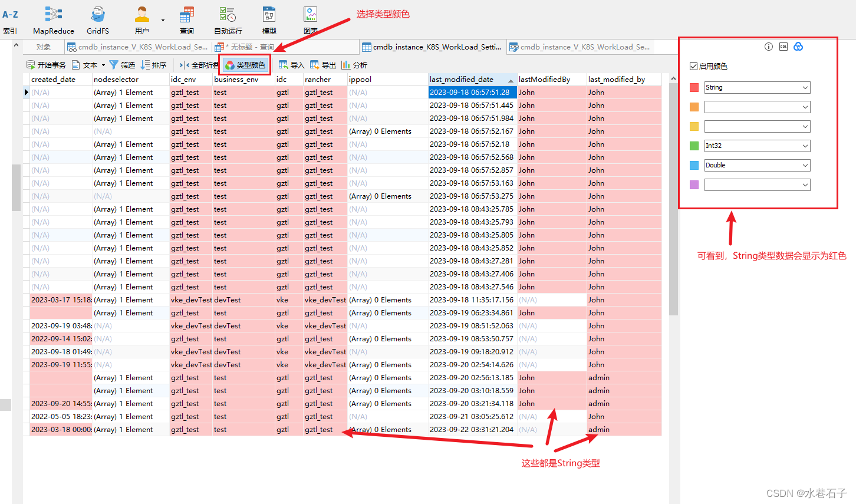This screenshot has height=504, width=856.
Task: Open the MapReduce tool
Action: click(x=54, y=21)
